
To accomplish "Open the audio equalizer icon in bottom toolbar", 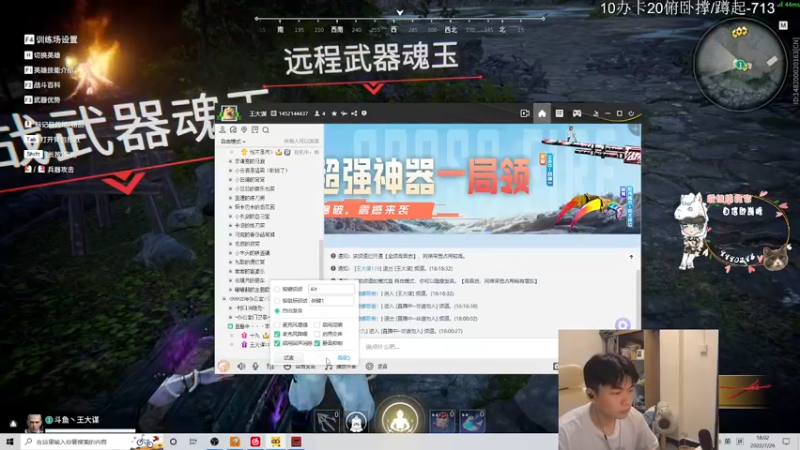I will point(270,366).
